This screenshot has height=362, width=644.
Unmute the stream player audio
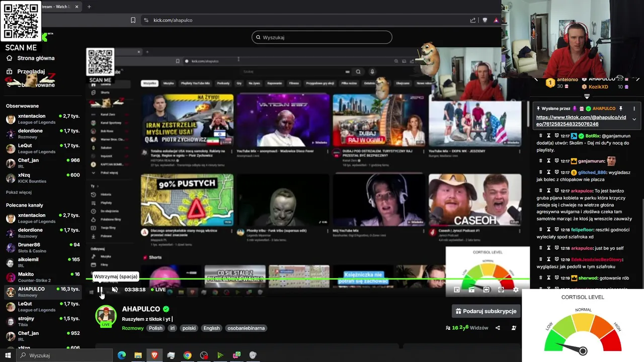[x=115, y=290]
